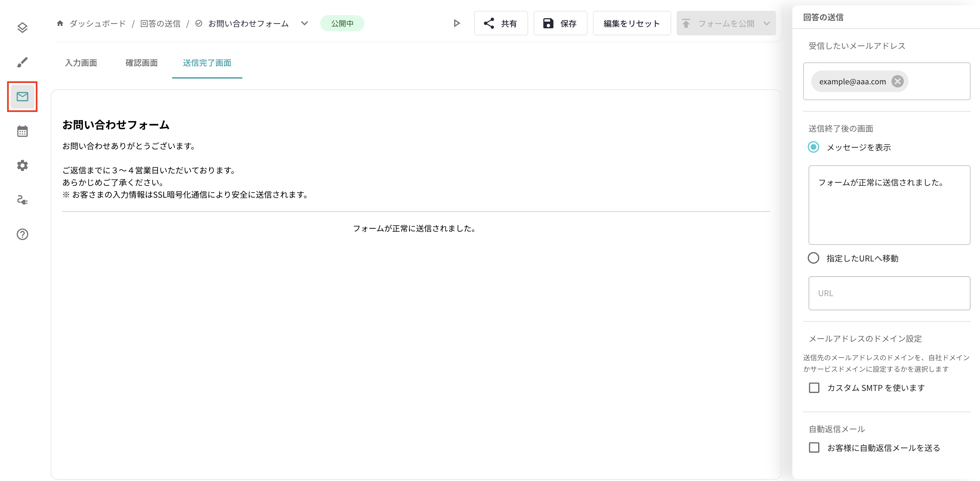Screen dimensions: 980x481
Task: Go to ダッシュボード breadcrumb link
Action: click(98, 24)
